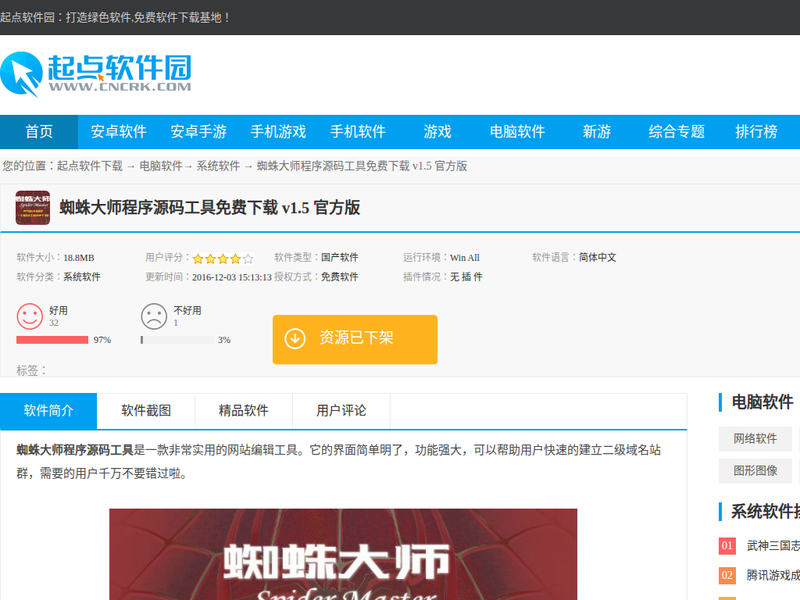Click the 国产软件 software type value
The width and height of the screenshot is (800, 600).
tap(339, 258)
